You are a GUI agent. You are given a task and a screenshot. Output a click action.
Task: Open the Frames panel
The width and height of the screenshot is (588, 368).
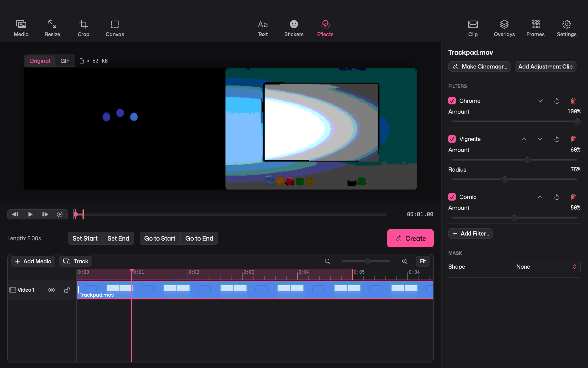pos(536,29)
